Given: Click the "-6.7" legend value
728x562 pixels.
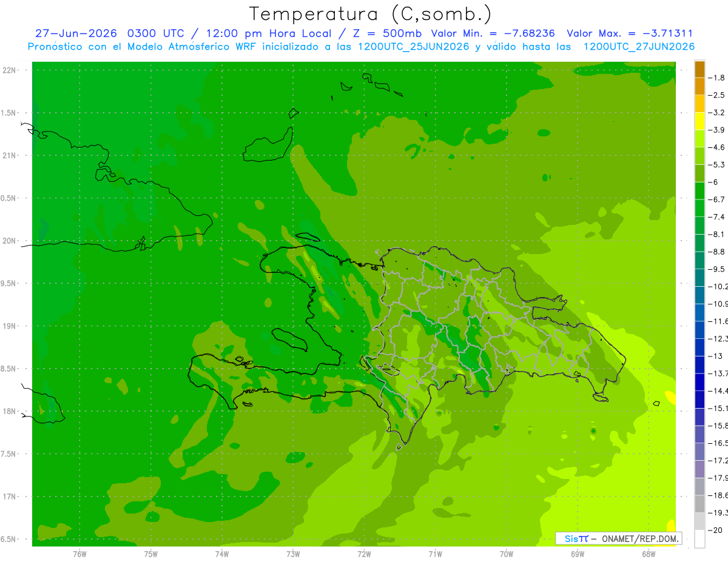Looking at the screenshot, I should pyautogui.click(x=716, y=200).
